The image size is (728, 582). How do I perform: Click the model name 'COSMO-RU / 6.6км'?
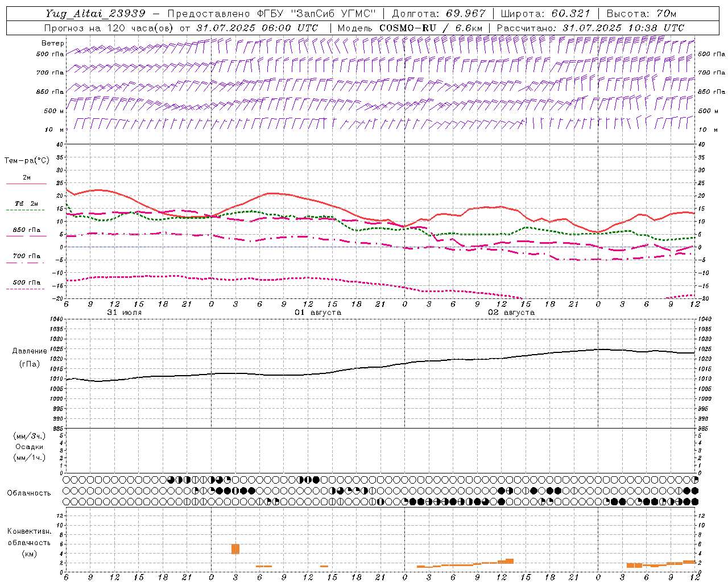tap(431, 28)
